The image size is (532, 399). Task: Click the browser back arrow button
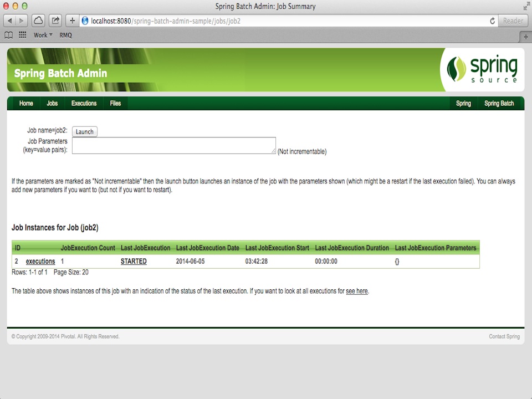(10, 21)
